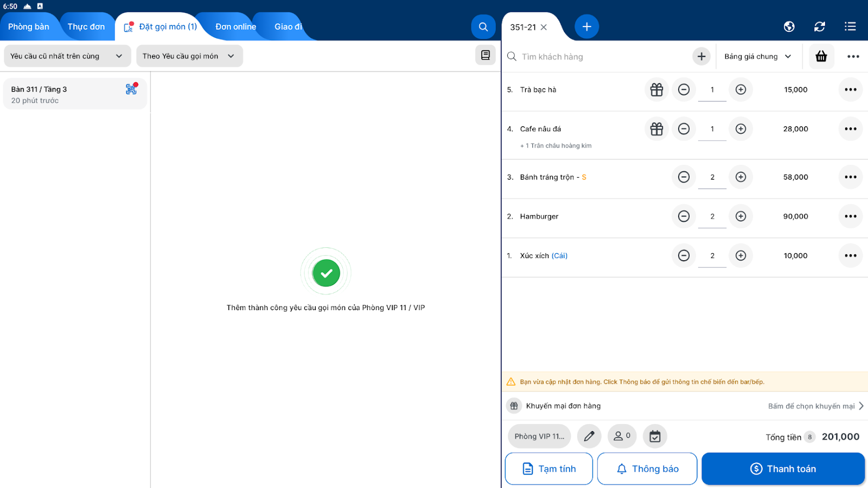
Task: Click gift icon for Trà bạc hà
Action: (656, 89)
